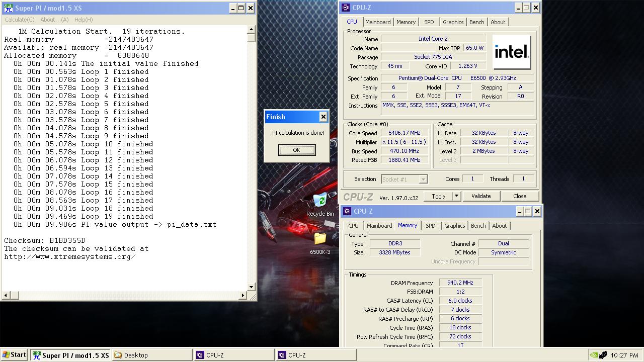Minimize the Super PI window
Image resolution: width=644 pixels, height=362 pixels.
click(x=233, y=8)
